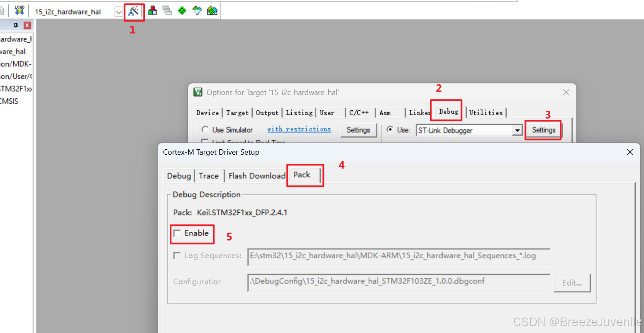Switch to the Device tab
This screenshot has width=644, height=333.
pyautogui.click(x=207, y=113)
